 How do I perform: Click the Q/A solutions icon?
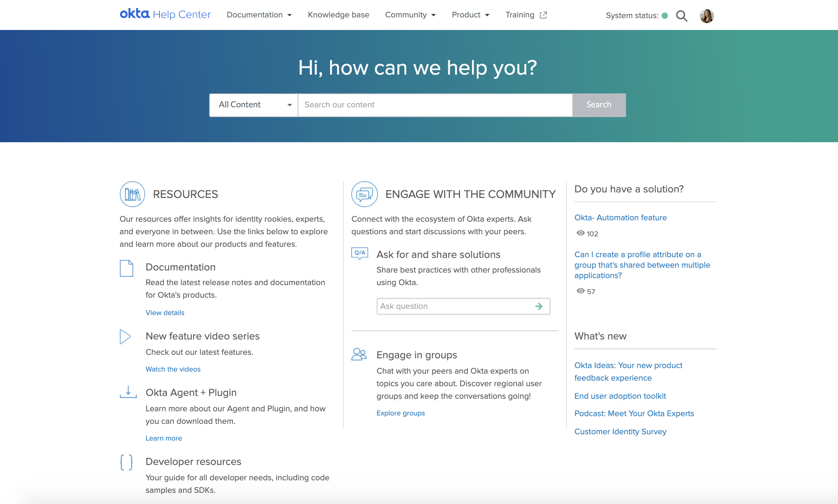pos(360,253)
